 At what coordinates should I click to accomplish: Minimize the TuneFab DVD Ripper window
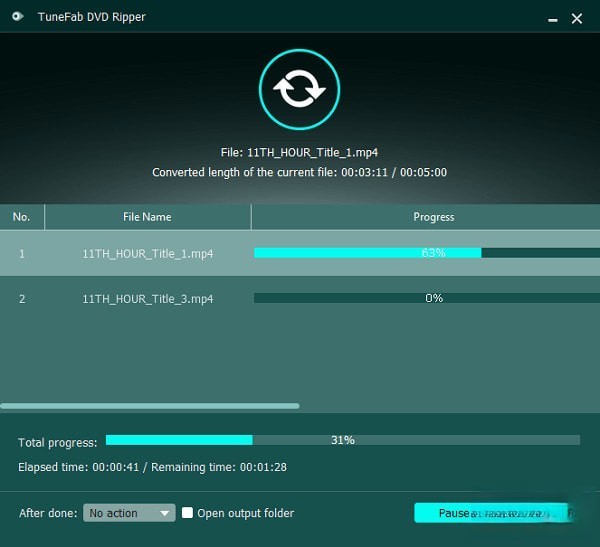pos(553,19)
